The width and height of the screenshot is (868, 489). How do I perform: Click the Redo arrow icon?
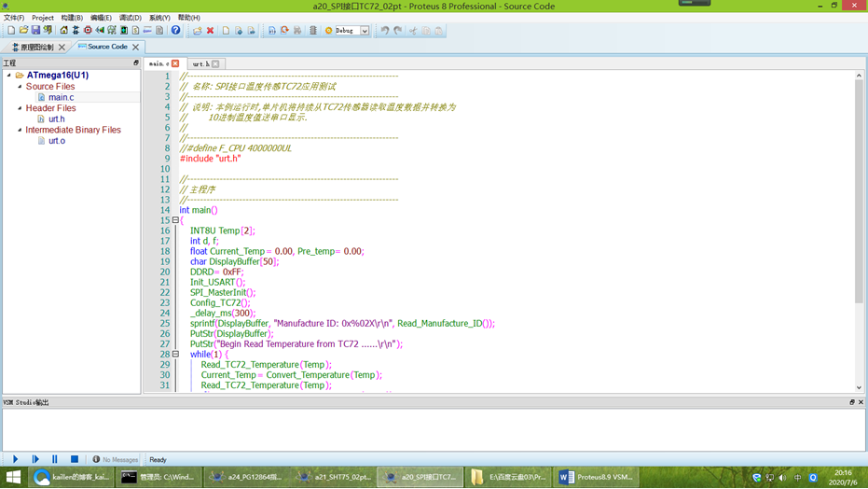[x=398, y=31]
